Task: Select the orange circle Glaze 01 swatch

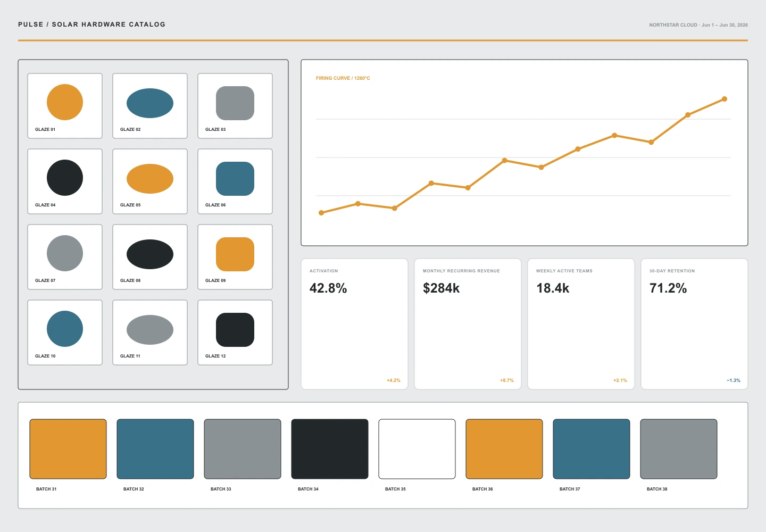Action: point(65,106)
